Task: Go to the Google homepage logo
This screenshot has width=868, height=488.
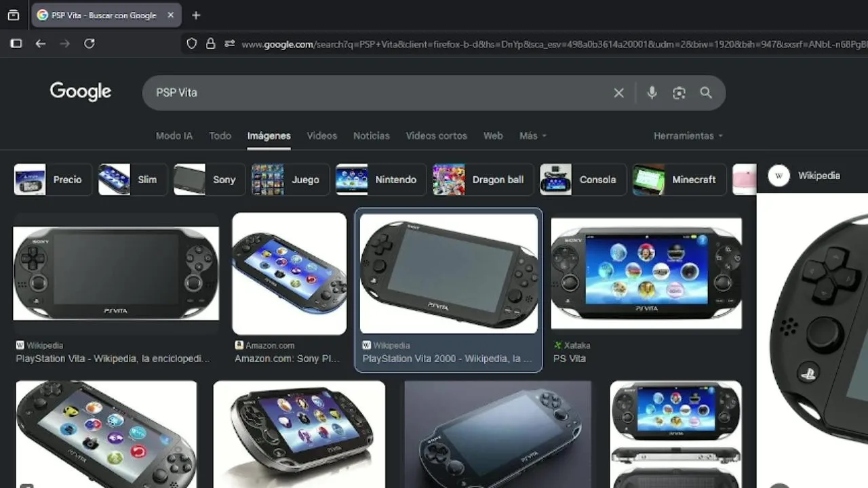Action: click(80, 91)
